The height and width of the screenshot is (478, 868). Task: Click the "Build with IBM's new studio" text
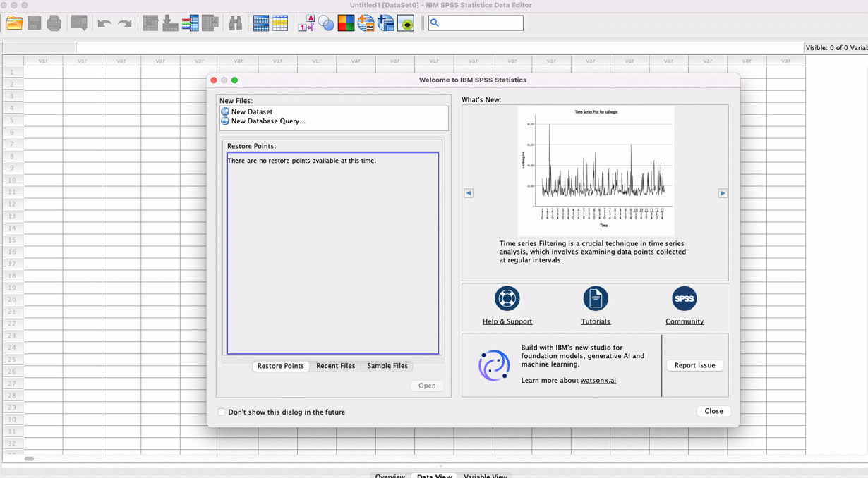[x=583, y=356]
